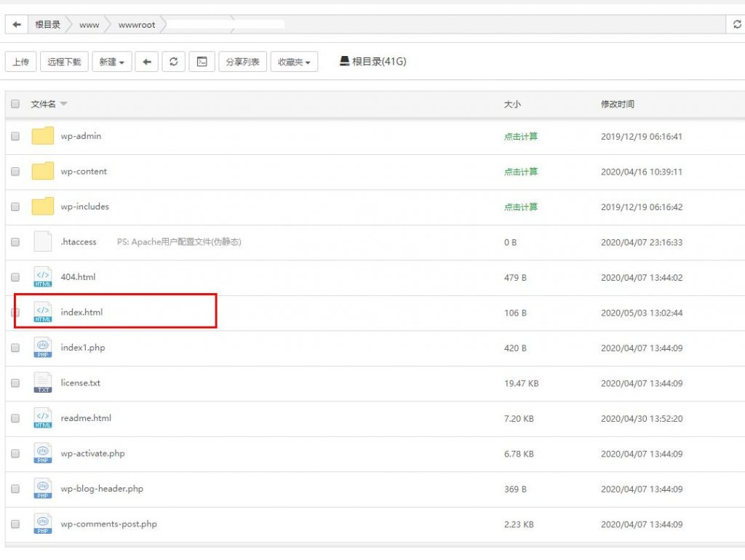745x560 pixels.
Task: Sort by the 文件名 column arrow
Action: tap(63, 104)
